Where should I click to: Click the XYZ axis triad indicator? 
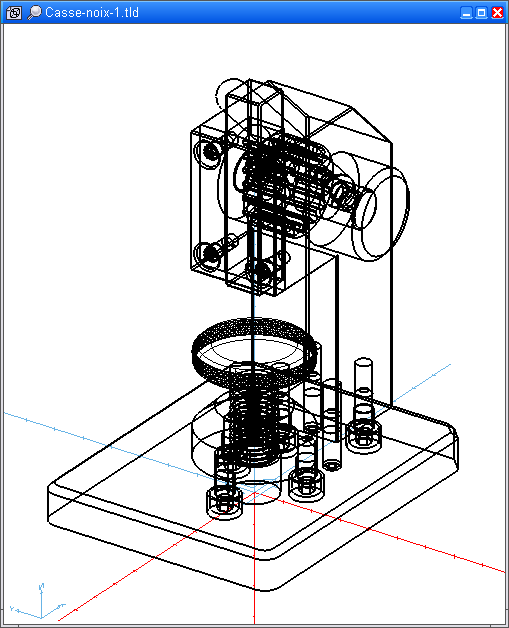(x=38, y=602)
